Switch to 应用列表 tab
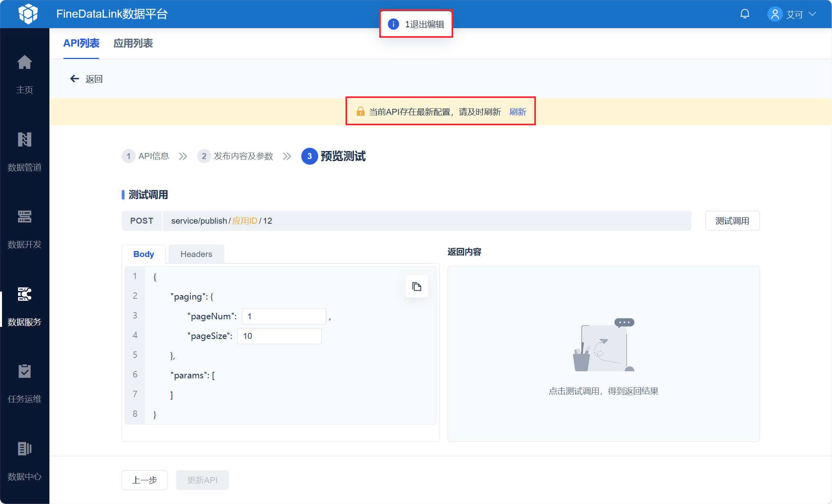The image size is (832, 504). pos(133,43)
